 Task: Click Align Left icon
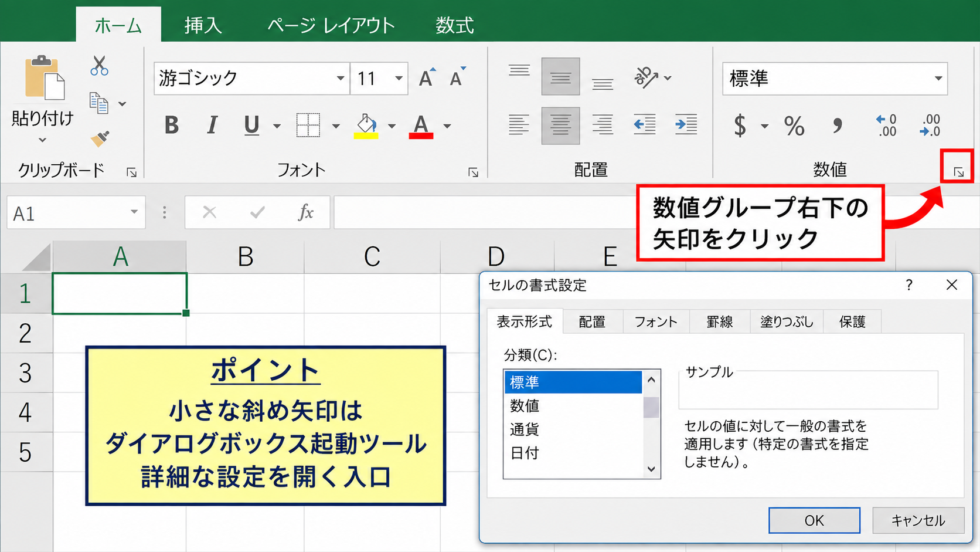point(519,125)
